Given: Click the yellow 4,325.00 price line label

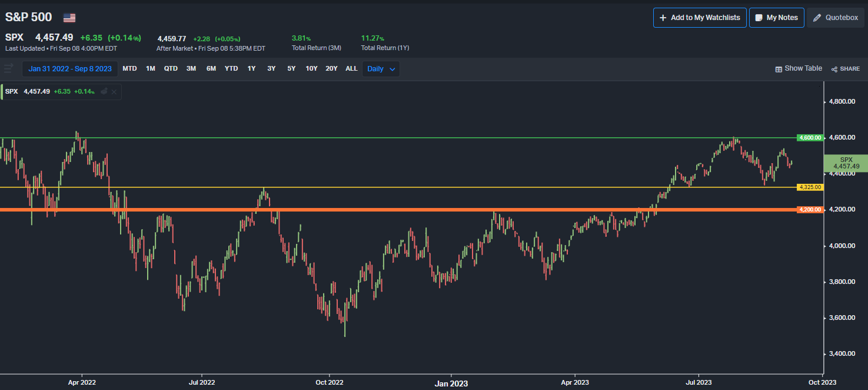Looking at the screenshot, I should click(809, 187).
